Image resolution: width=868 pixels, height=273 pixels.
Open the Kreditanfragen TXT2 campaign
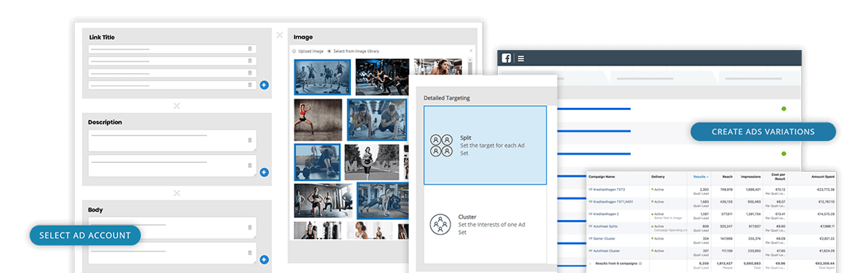608,189
